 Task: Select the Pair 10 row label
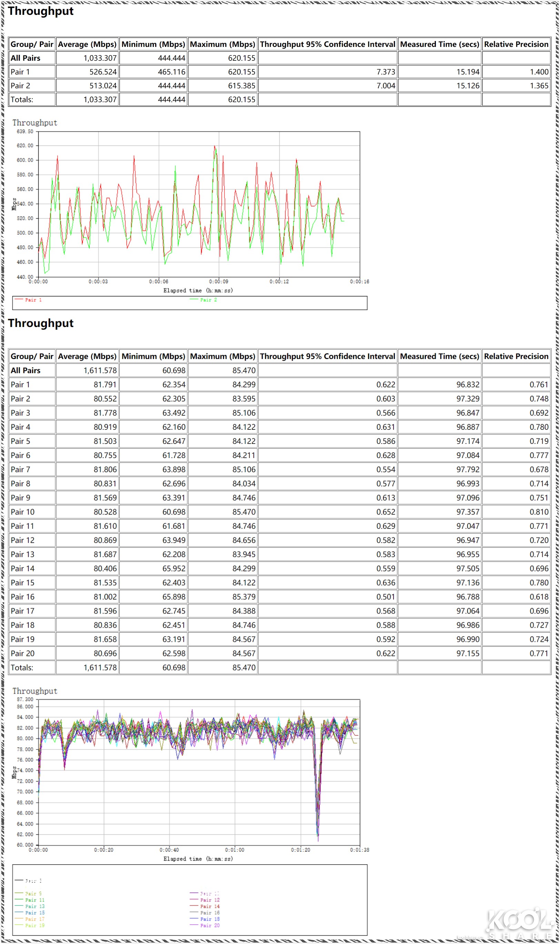tap(22, 513)
